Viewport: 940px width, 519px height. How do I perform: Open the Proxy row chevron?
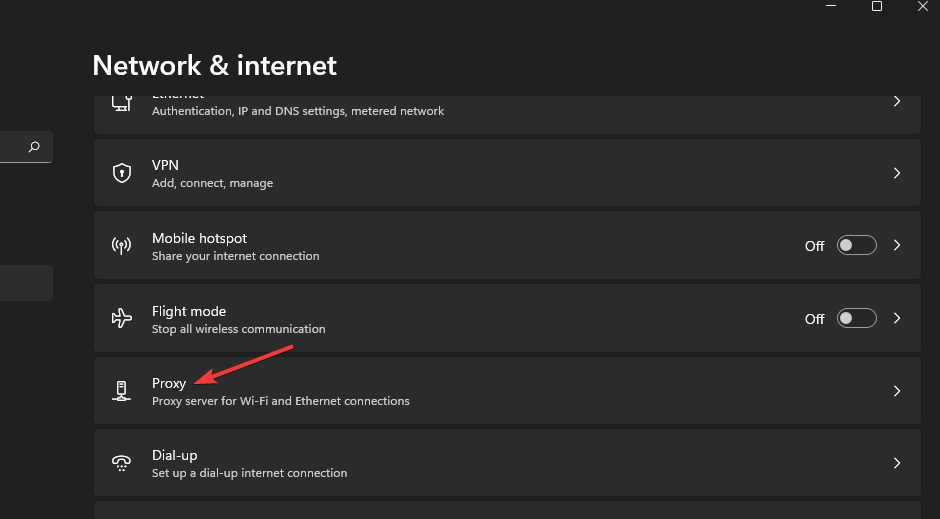(x=897, y=391)
